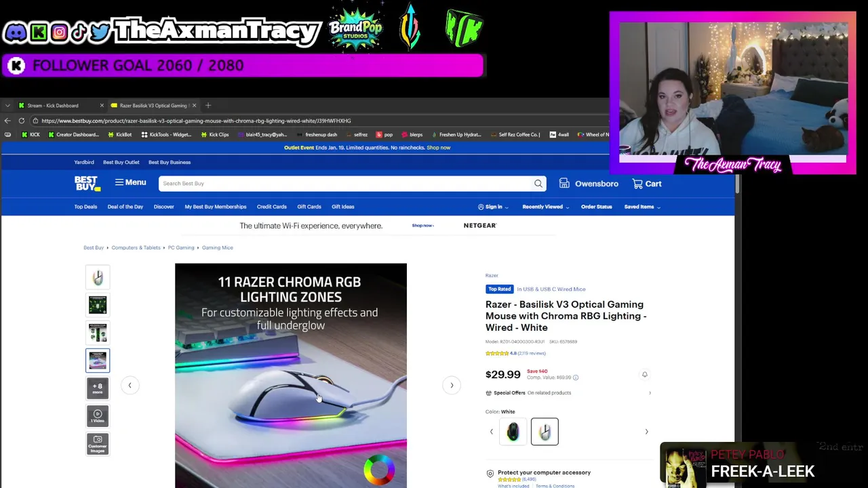The image size is (868, 488).
Task: Click the price alert bell icon
Action: tap(645, 374)
